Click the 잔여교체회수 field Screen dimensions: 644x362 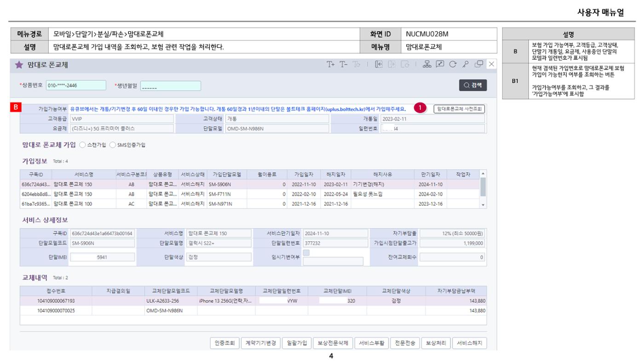(452, 257)
